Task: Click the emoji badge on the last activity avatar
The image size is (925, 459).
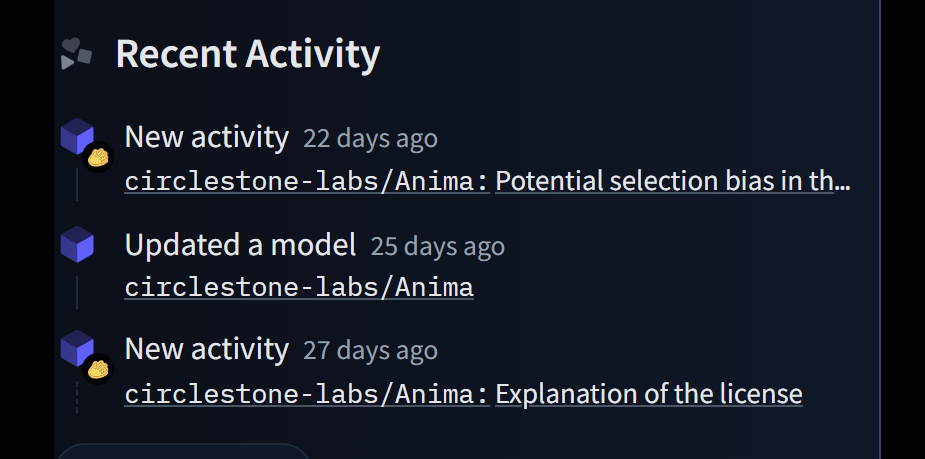Action: [98, 369]
